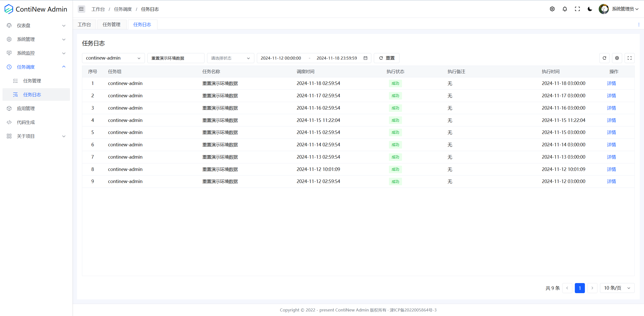Screen dimensions: 644x316
Task: Open the 10 条/页 page size dropdown
Action: coord(617,288)
